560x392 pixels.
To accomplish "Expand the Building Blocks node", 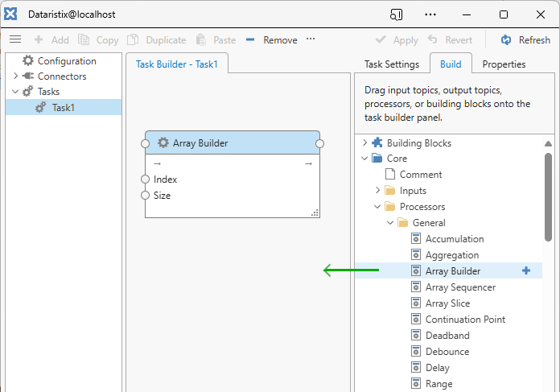I will coord(364,142).
